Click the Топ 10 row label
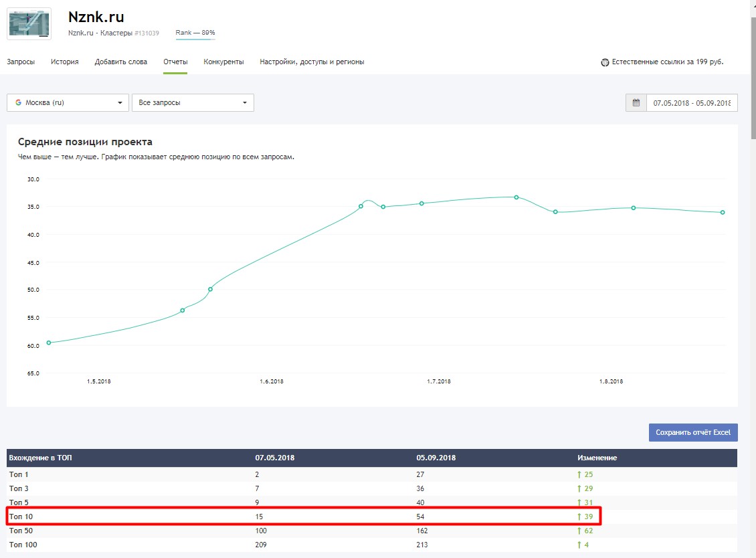756x558 pixels. point(21,517)
